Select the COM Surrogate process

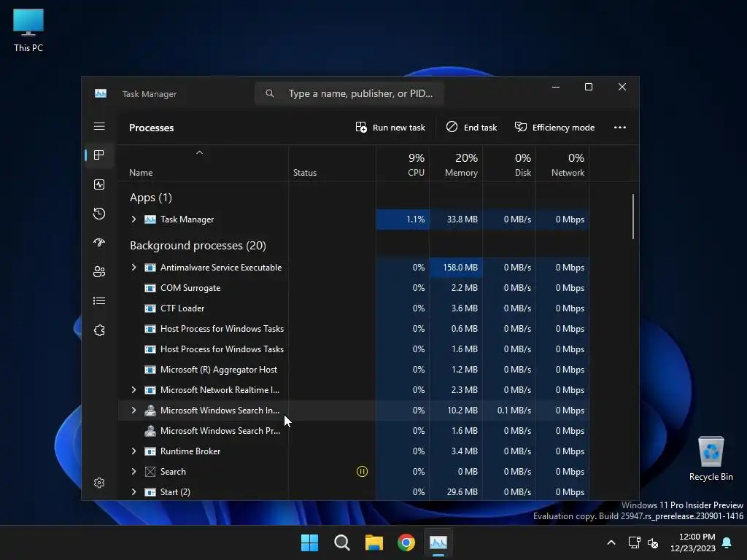353,287
